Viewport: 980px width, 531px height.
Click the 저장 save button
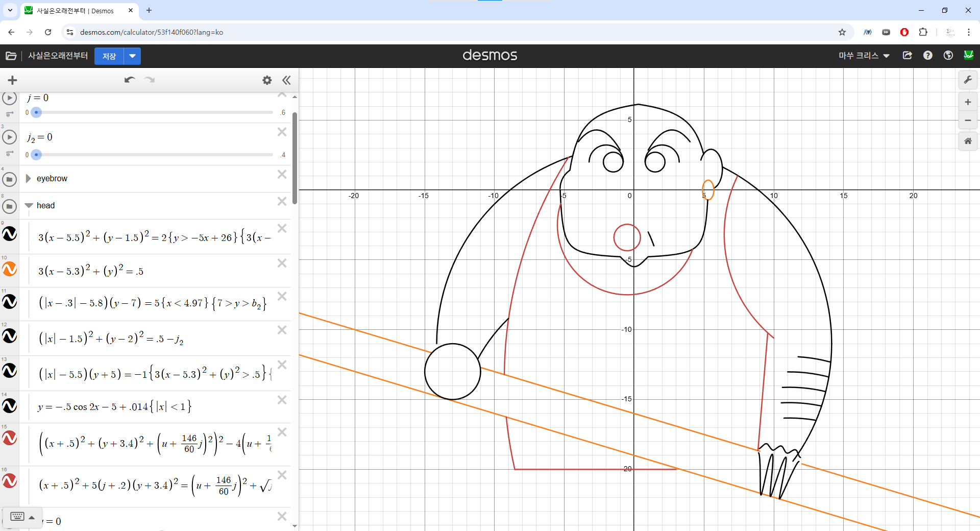[x=109, y=56]
